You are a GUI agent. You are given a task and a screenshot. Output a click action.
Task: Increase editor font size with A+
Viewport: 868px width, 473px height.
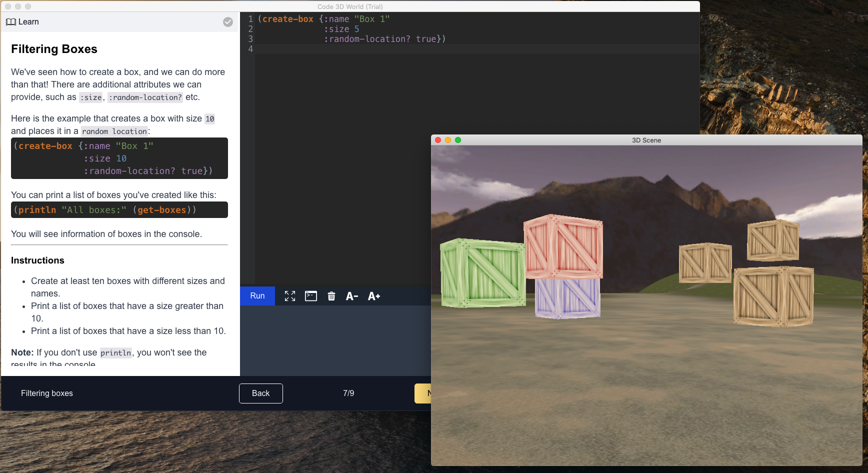[x=373, y=296]
